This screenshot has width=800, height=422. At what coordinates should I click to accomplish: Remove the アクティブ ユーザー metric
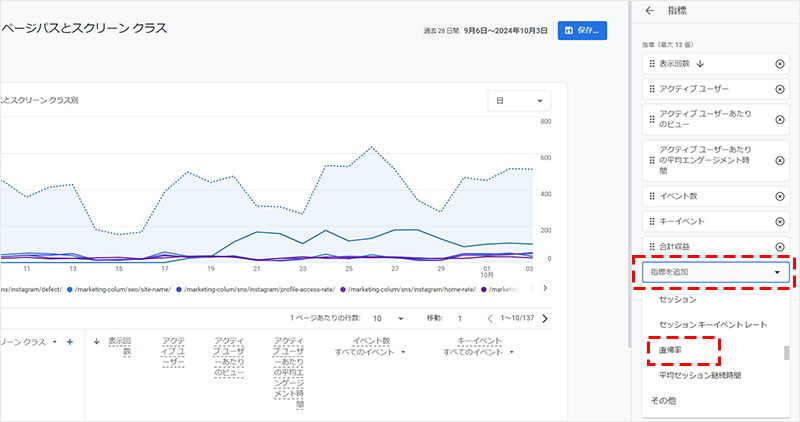click(779, 90)
